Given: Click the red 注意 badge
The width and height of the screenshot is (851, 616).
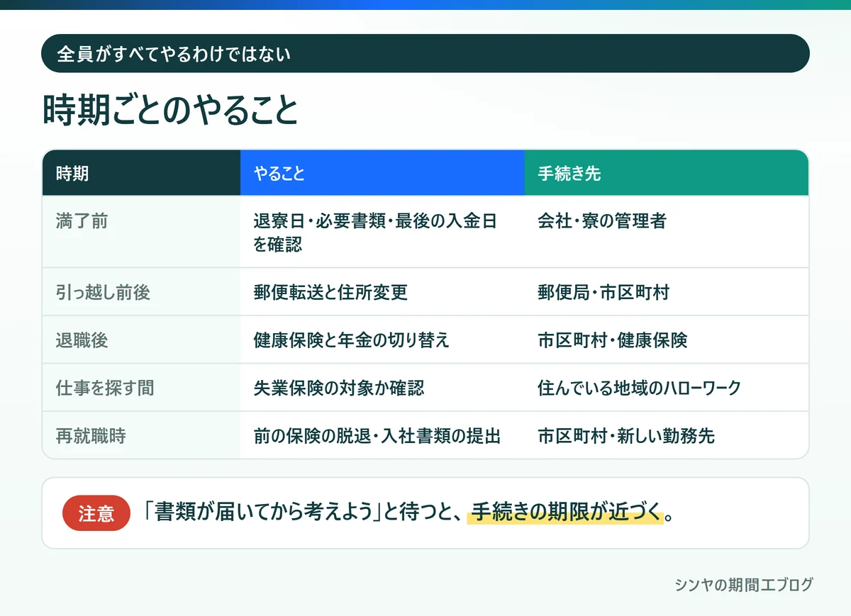Looking at the screenshot, I should (96, 513).
